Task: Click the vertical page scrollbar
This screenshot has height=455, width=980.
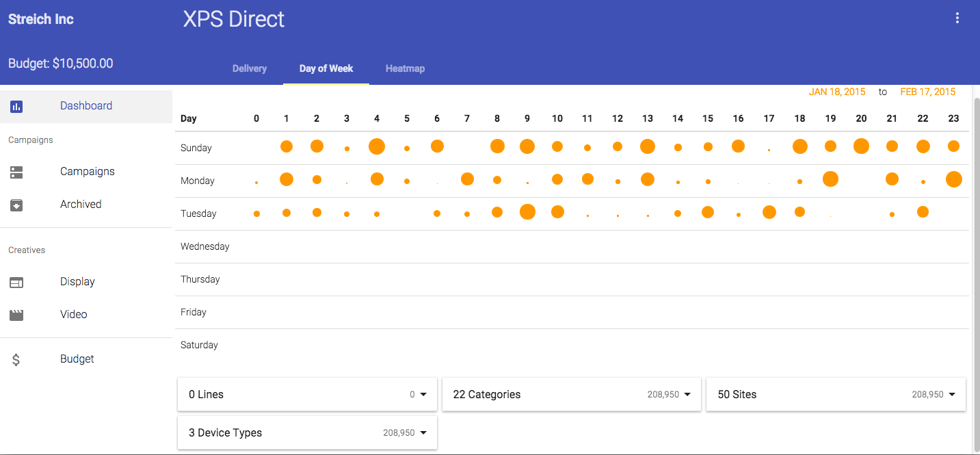Action: click(976, 274)
